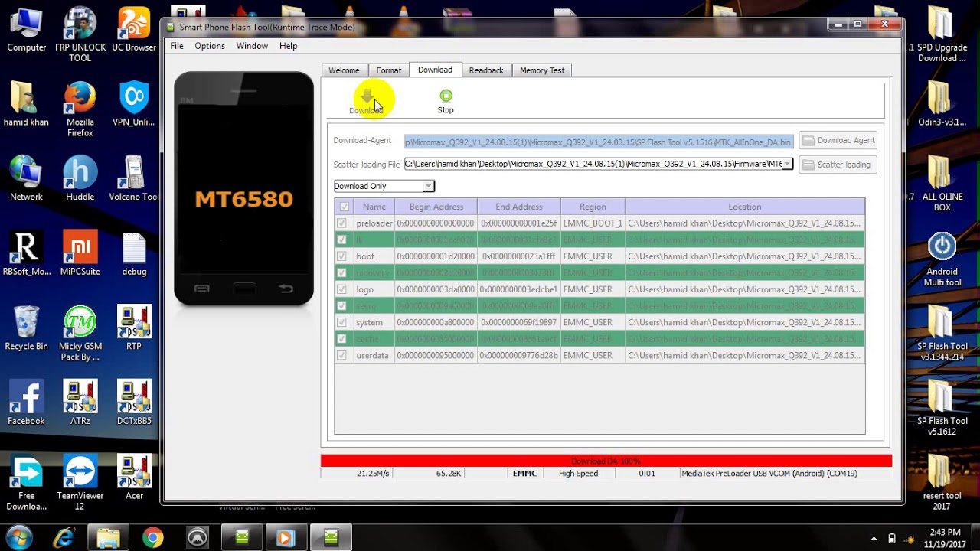Toggle the logo partition checkbox
Viewport: 980px width, 551px height.
click(341, 289)
